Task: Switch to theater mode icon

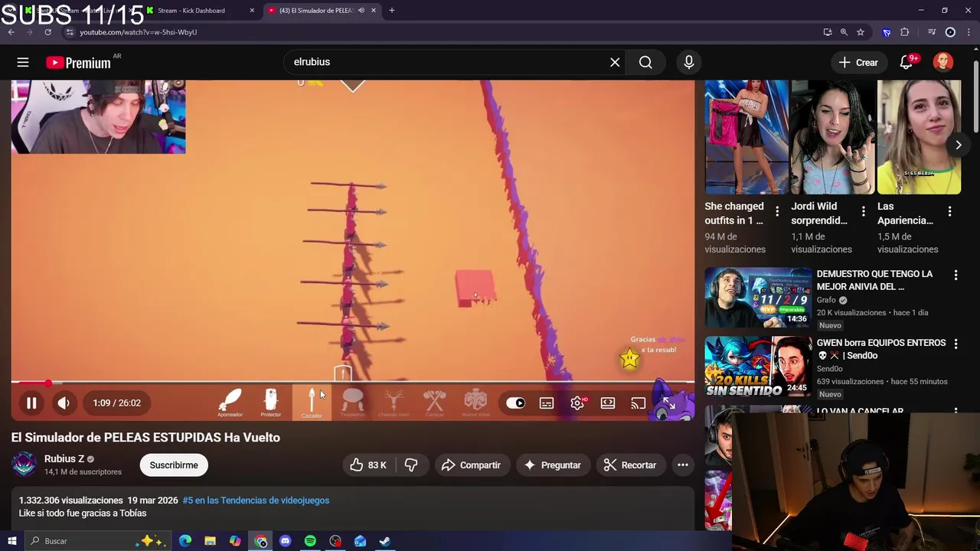Action: click(x=608, y=403)
